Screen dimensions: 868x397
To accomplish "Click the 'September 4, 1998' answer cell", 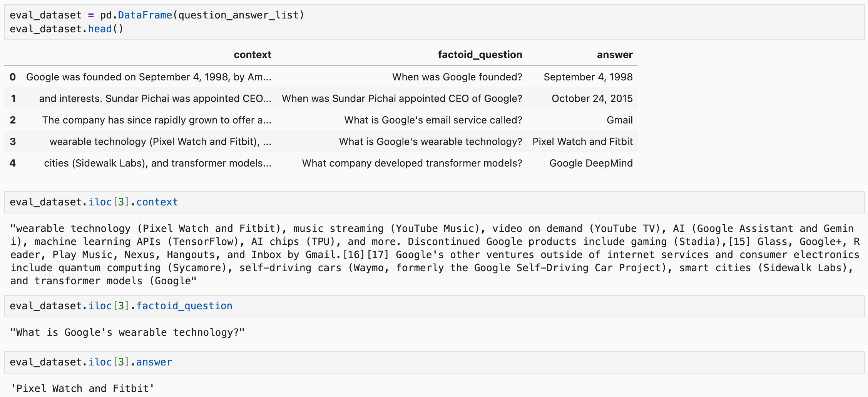I will click(588, 77).
